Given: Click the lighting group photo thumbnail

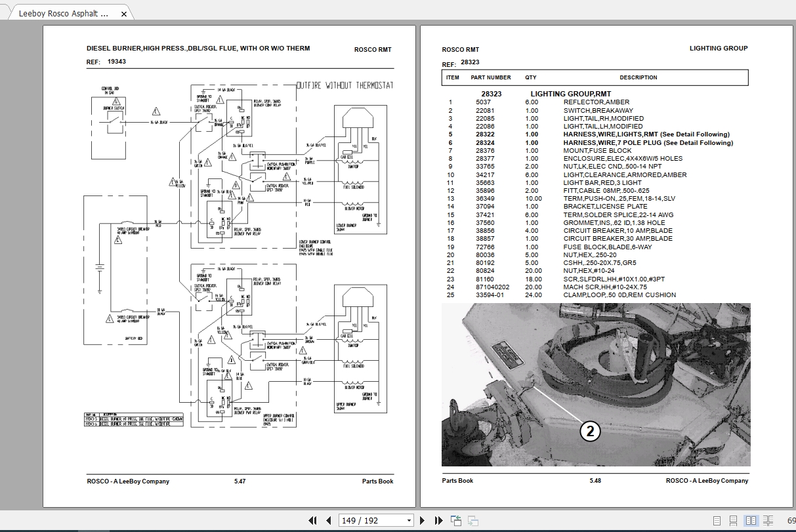Looking at the screenshot, I should (595, 384).
